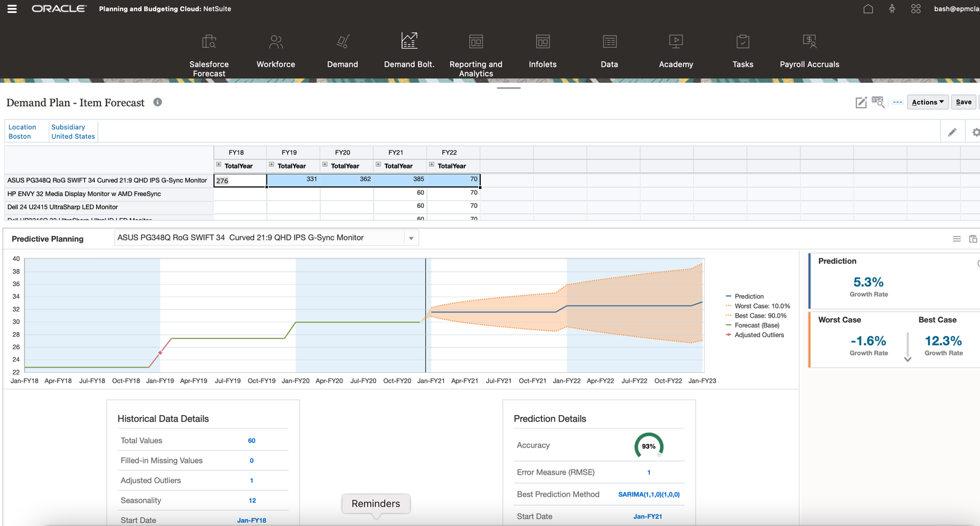
Task: Click the Seasonality value 12
Action: (252, 501)
